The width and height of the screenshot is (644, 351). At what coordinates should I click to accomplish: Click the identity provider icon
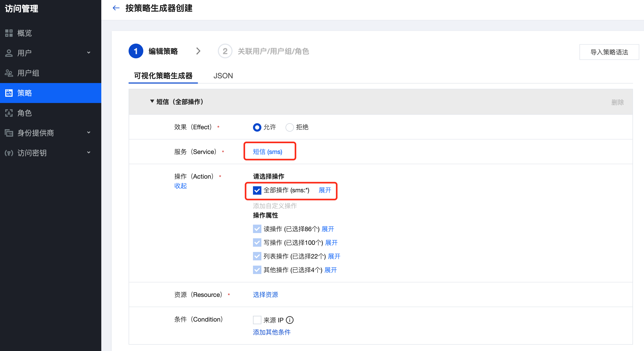click(9, 133)
